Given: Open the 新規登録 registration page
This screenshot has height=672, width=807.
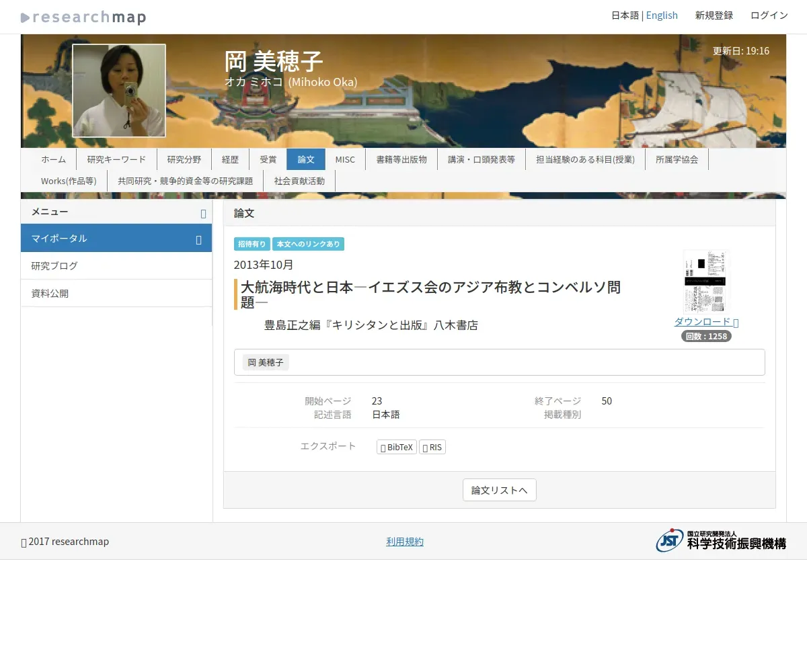Looking at the screenshot, I should pyautogui.click(x=714, y=15).
